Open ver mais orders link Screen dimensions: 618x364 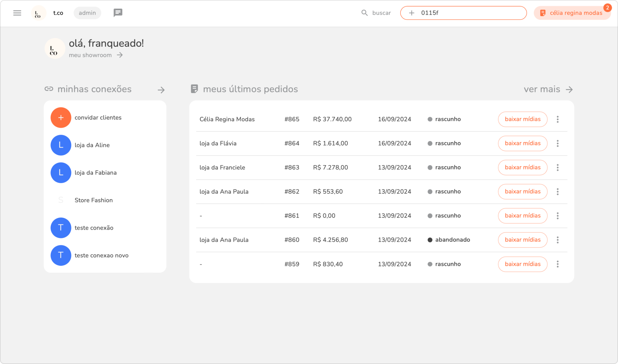click(548, 89)
